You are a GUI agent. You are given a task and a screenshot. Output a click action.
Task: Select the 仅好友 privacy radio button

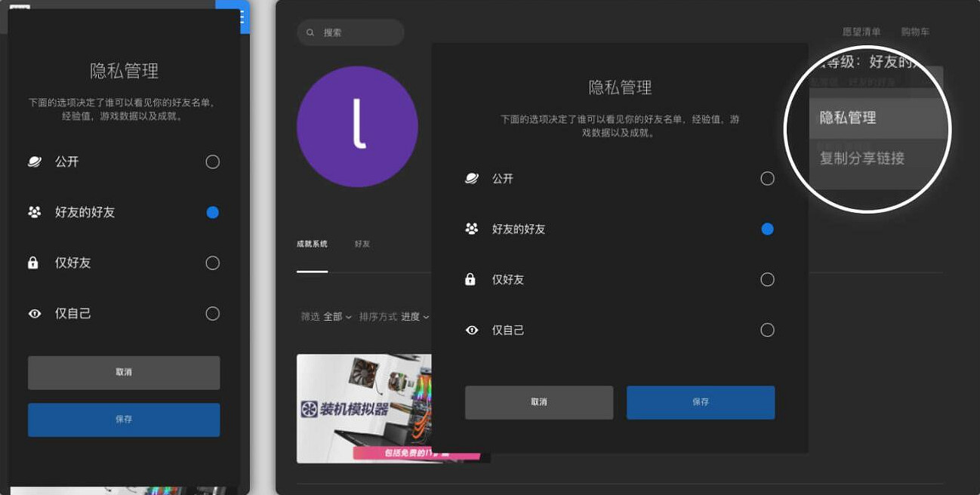(768, 279)
